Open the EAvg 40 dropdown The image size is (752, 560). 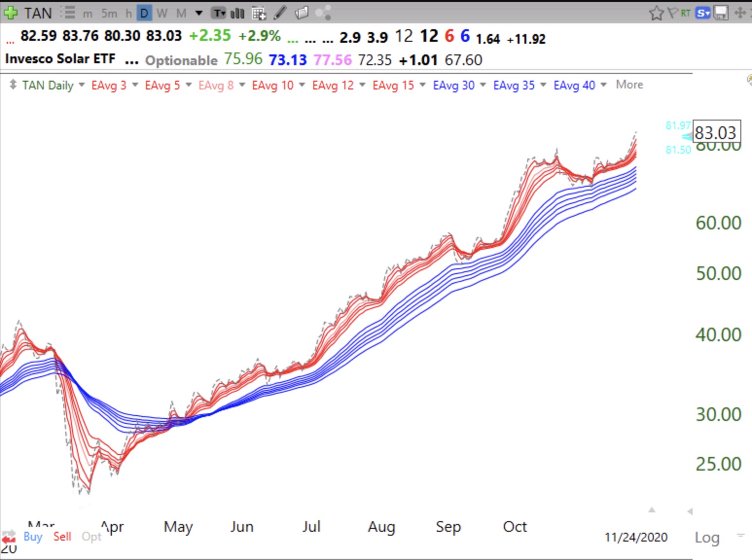click(603, 85)
